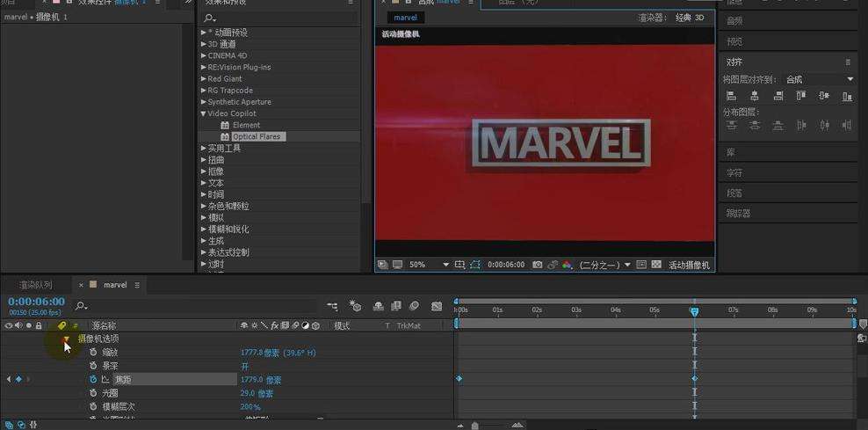Viewport: 868px width, 430px height.
Task: Distribute layers by horizontal centers
Action: tap(824, 125)
